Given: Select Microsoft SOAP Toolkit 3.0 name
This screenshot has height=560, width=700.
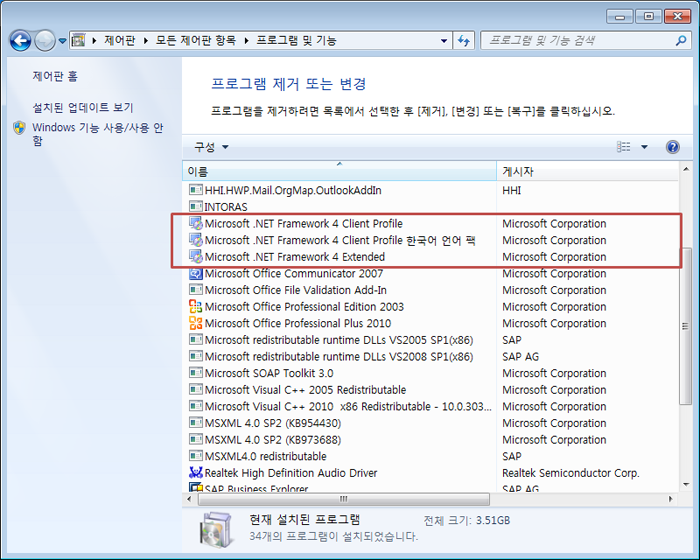Looking at the screenshot, I should pyautogui.click(x=269, y=373).
